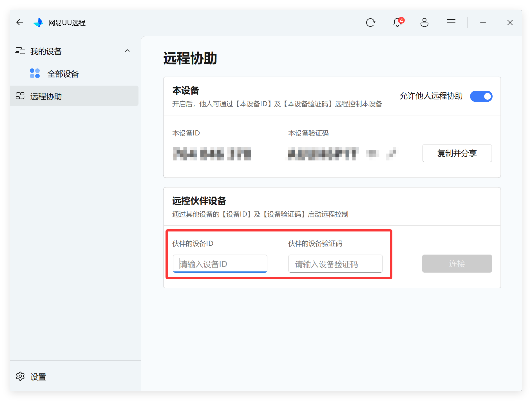Open the hamburger menu icon

(451, 22)
